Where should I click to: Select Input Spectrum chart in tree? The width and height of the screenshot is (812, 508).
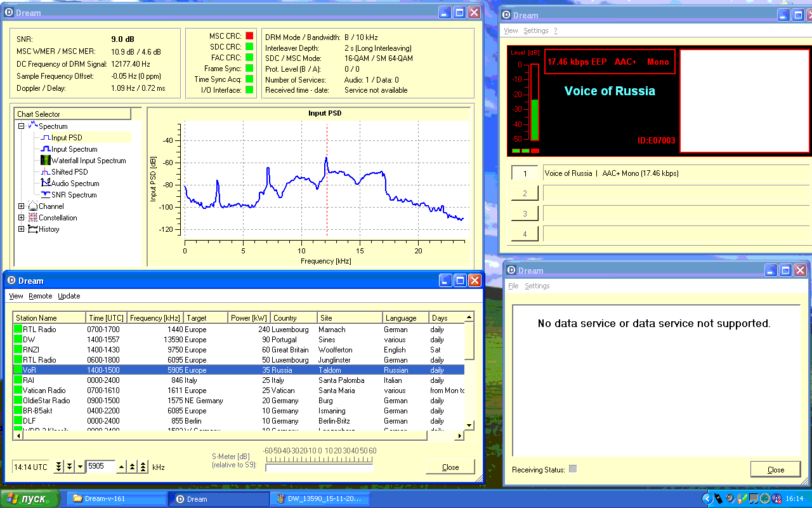[69, 149]
